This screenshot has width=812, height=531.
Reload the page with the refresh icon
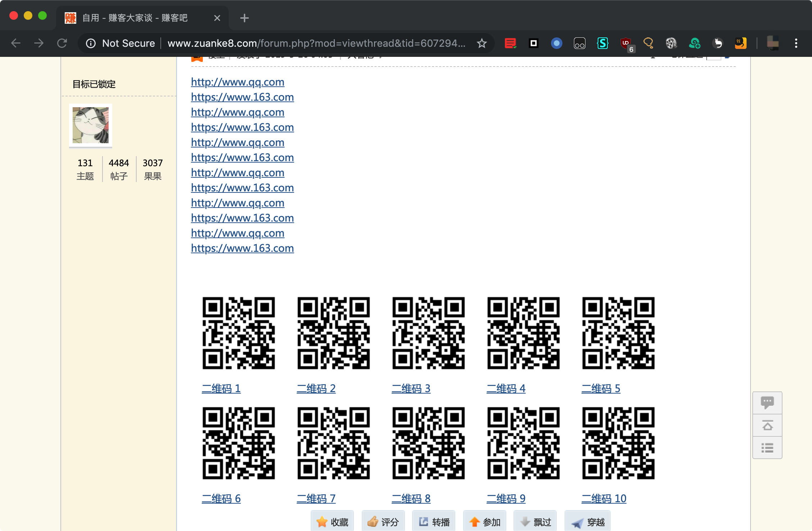click(x=62, y=43)
